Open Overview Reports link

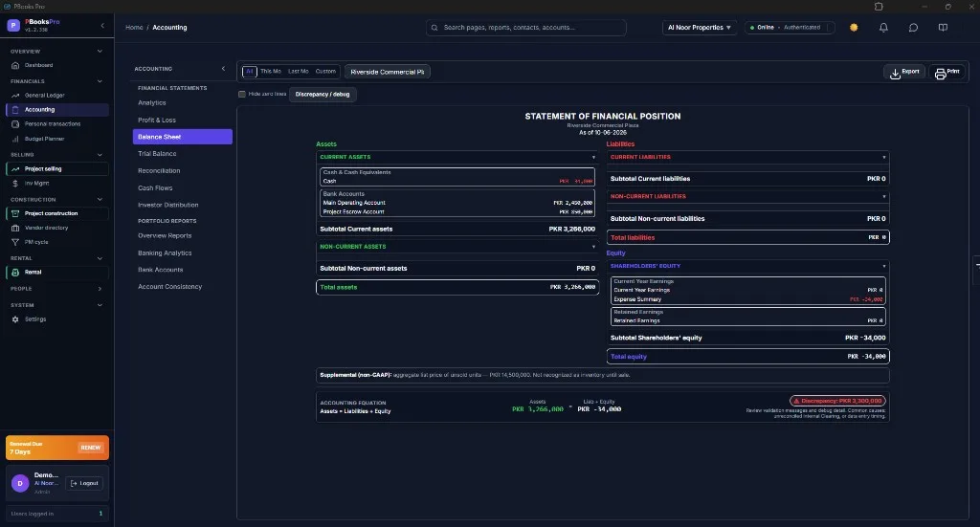(165, 236)
